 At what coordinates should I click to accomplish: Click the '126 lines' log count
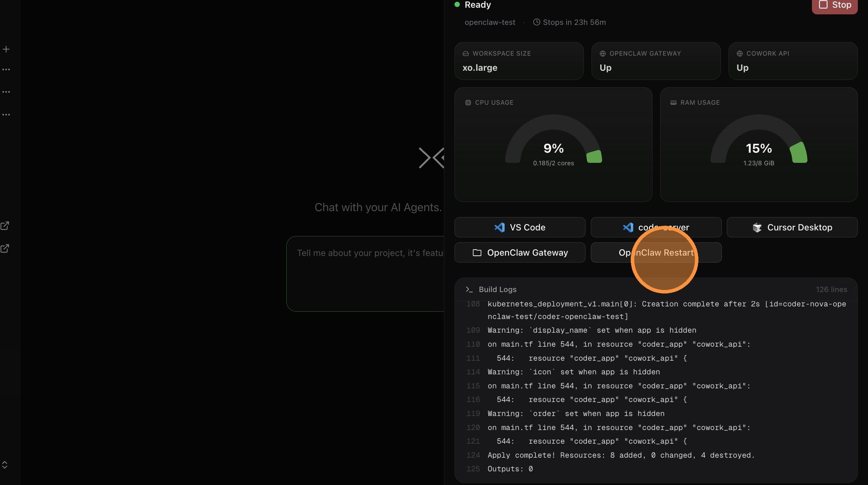831,289
